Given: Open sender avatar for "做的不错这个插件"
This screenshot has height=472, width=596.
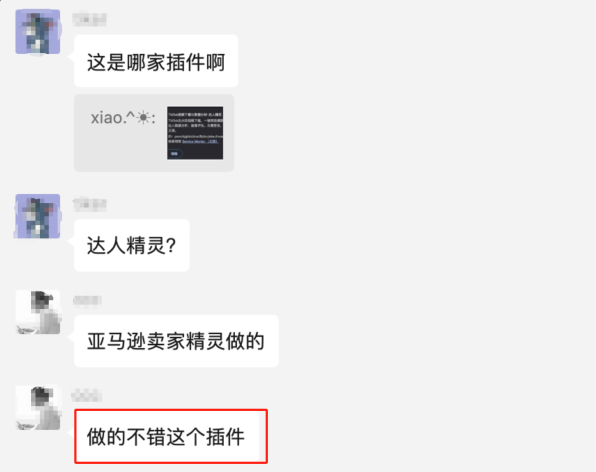Looking at the screenshot, I should [38, 408].
